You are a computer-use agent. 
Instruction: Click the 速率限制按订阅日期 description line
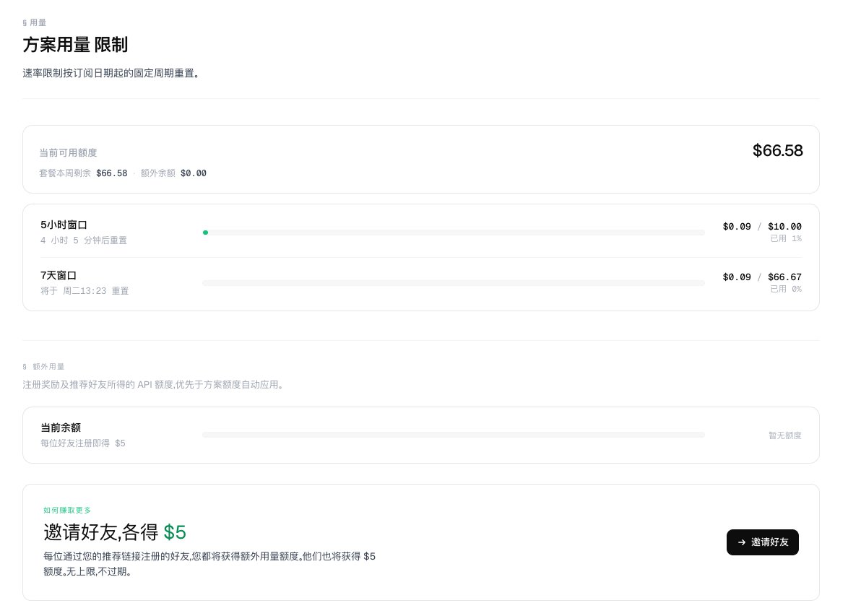click(x=111, y=73)
